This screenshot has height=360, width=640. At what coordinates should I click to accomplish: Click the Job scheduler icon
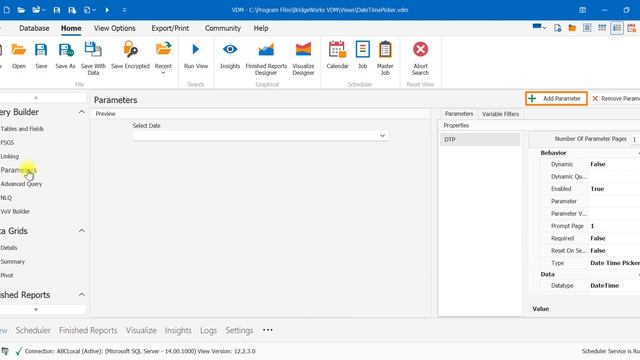tap(362, 49)
